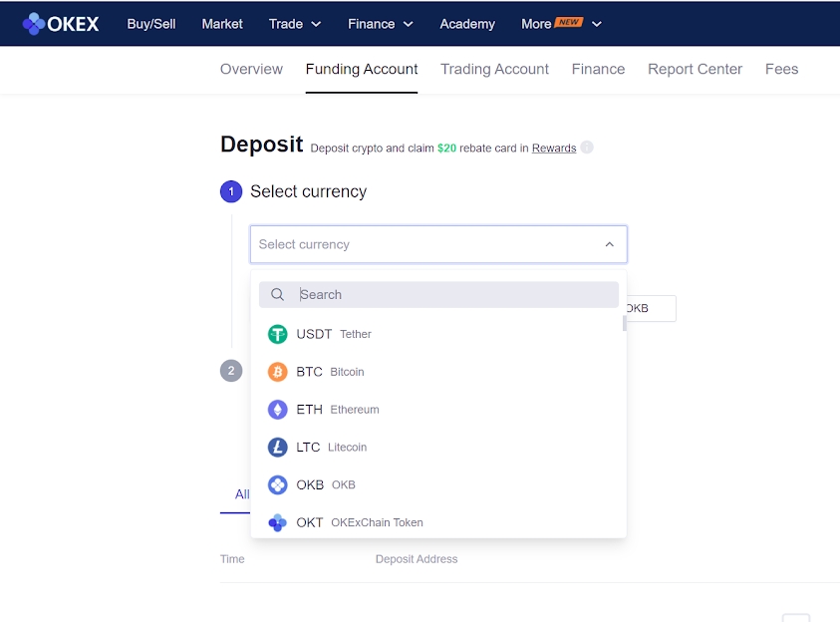Screen dimensions: 840x622
Task: Click the step 2 indicator circle
Action: (x=230, y=370)
